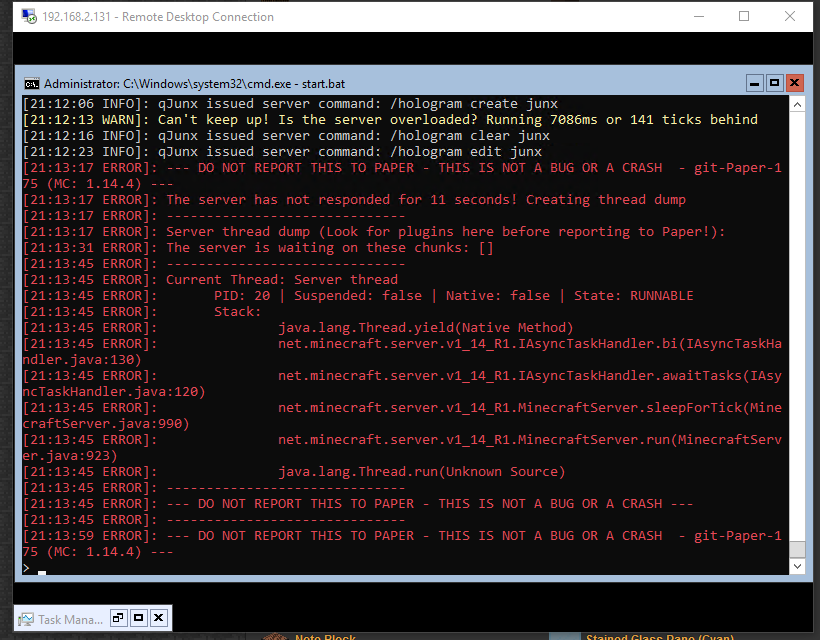Maximize the cmd.exe start.bat console window
The image size is (820, 640).
click(775, 83)
